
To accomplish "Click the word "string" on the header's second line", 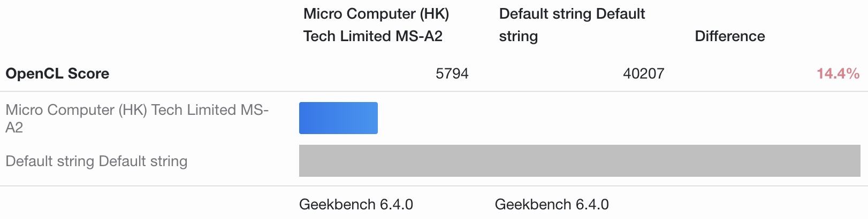I will click(518, 36).
